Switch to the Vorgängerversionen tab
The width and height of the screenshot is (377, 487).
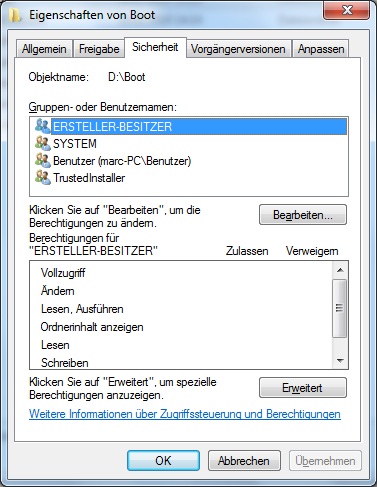pos(238,49)
